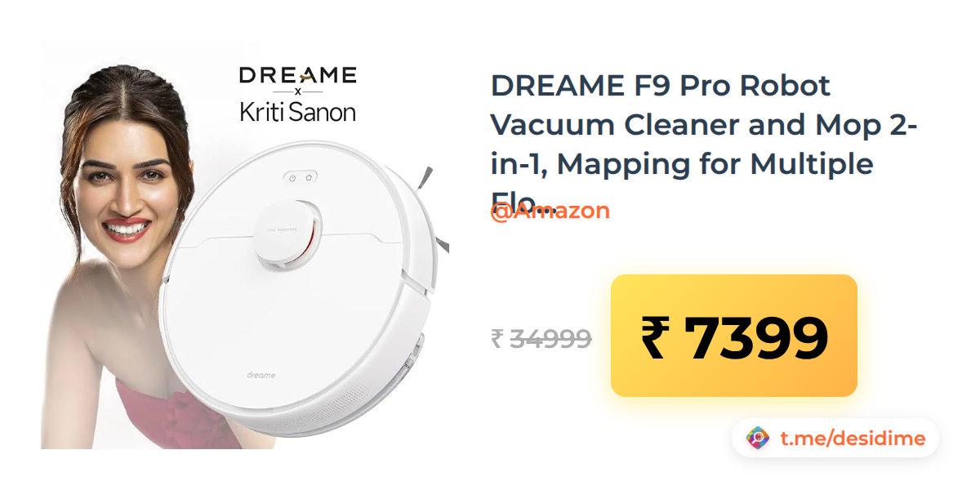Tap the power icon on the vacuum
Screen dimensions: 980x490
(292, 176)
